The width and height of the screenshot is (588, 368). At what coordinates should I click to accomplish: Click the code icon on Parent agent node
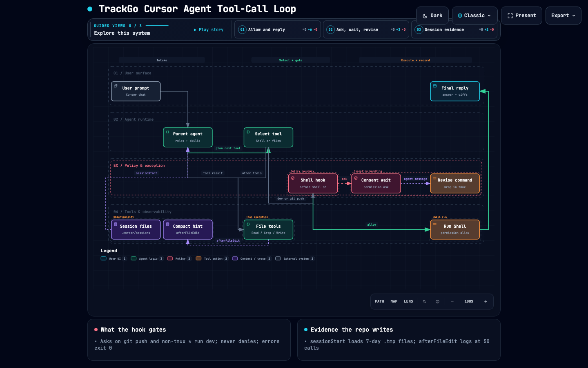[x=167, y=132]
